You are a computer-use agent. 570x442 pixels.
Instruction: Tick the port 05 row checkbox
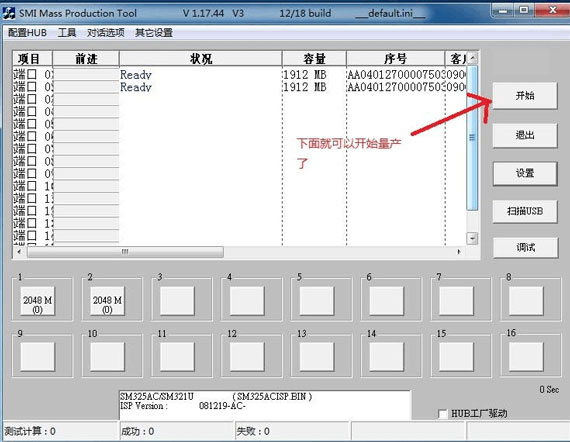pos(32,124)
